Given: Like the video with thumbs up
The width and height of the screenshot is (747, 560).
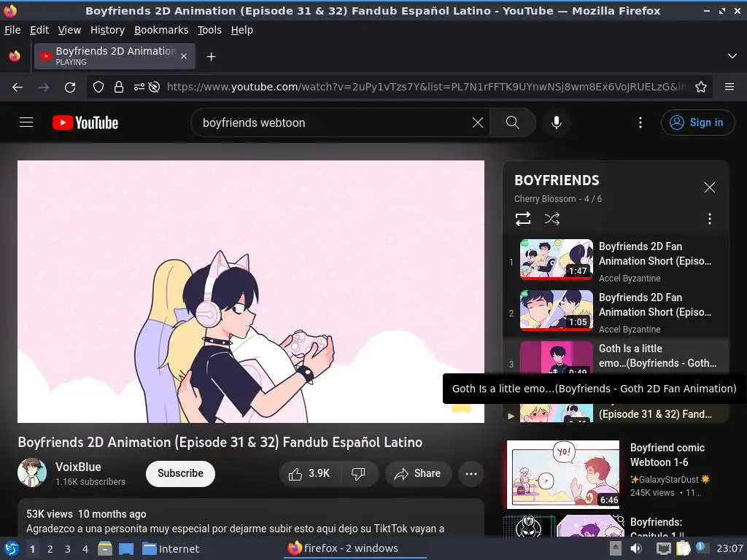Looking at the screenshot, I should click(309, 473).
